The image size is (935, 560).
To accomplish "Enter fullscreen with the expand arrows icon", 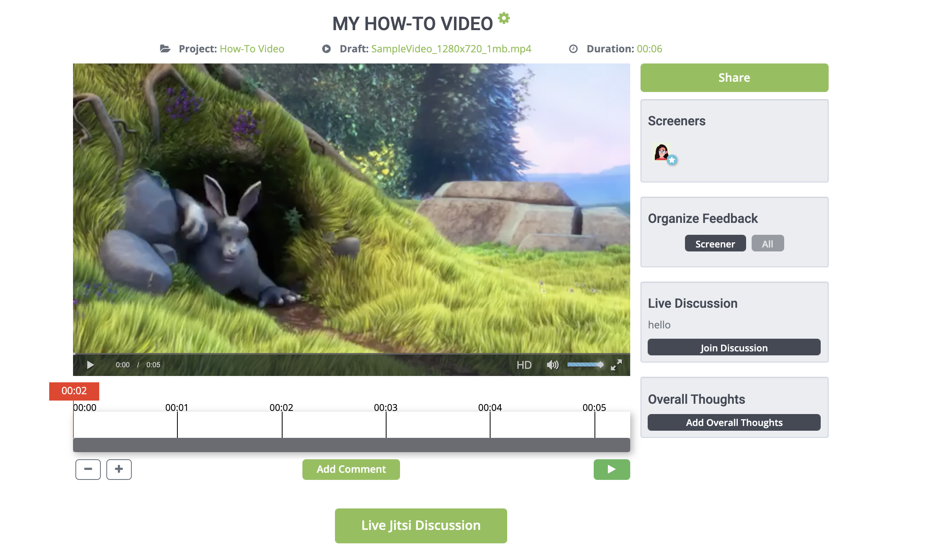I will (x=616, y=365).
